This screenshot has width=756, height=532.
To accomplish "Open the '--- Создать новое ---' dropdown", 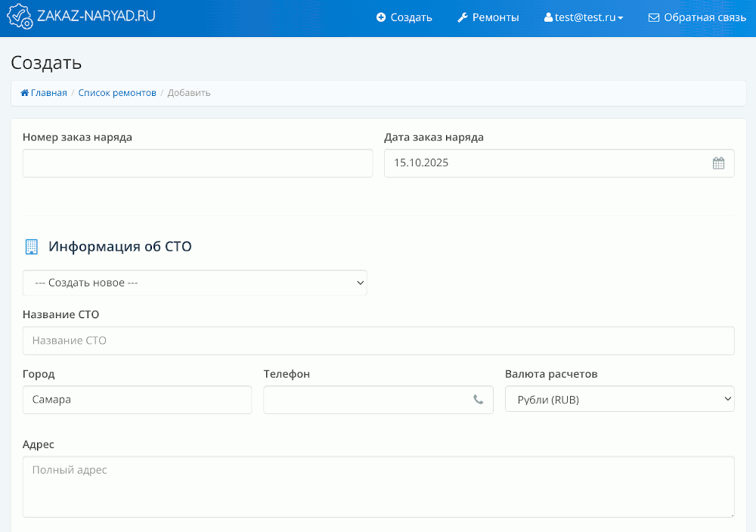I will point(195,283).
